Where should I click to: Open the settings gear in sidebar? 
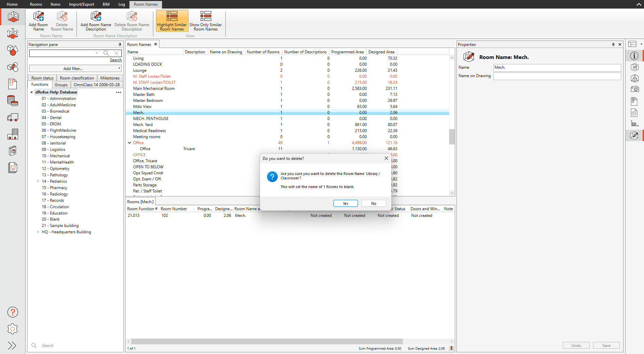click(13, 329)
